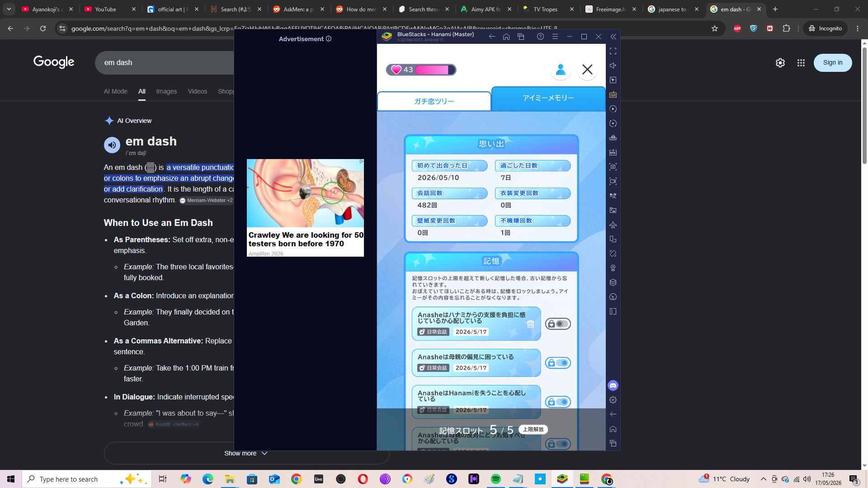Open new Chrome tab with plus button
Screen dimensions: 868x488
pos(775,9)
